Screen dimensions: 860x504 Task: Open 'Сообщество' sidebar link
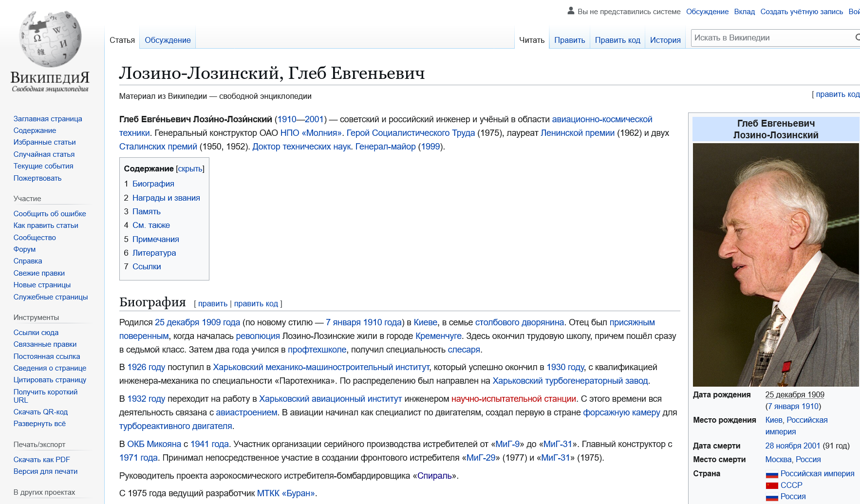35,238
